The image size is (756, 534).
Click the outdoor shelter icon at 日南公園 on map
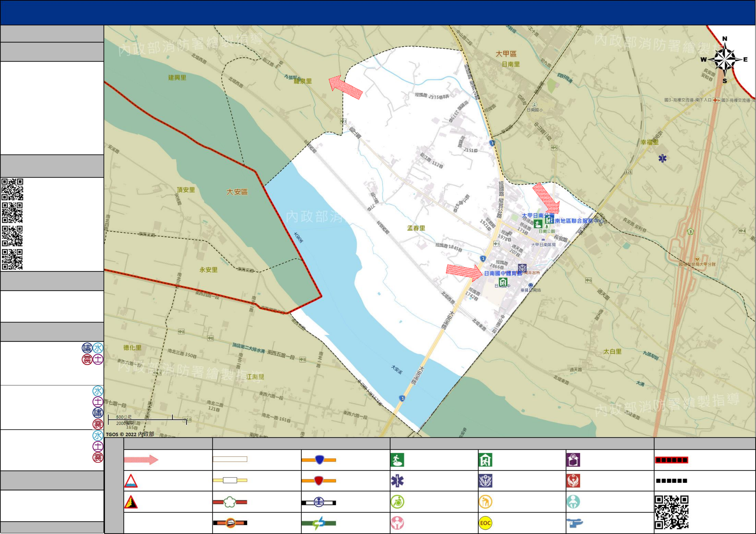coord(538,224)
